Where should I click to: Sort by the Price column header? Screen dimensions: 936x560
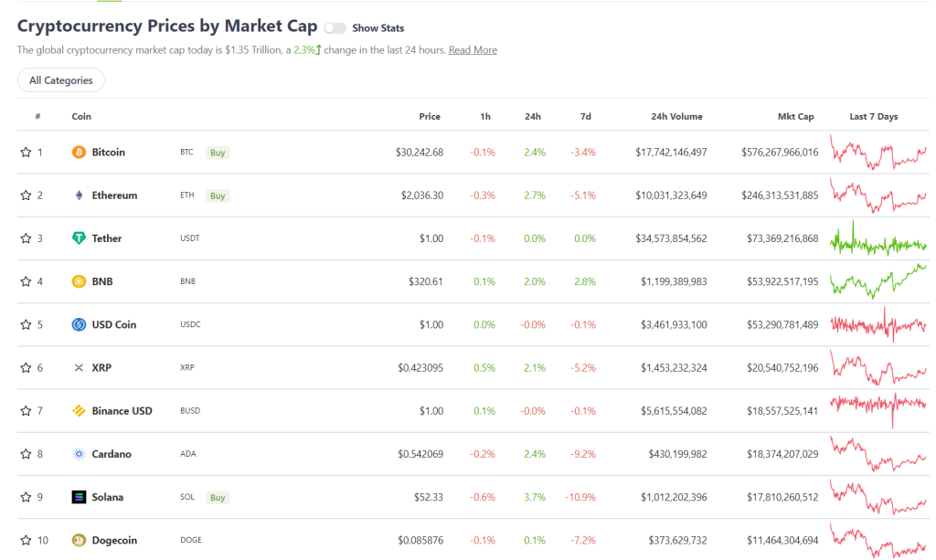point(430,116)
